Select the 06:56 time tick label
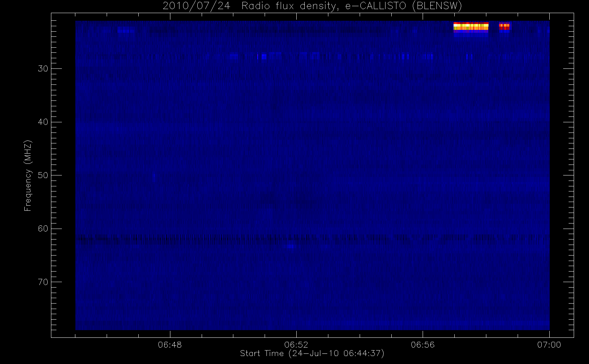 tap(423, 344)
